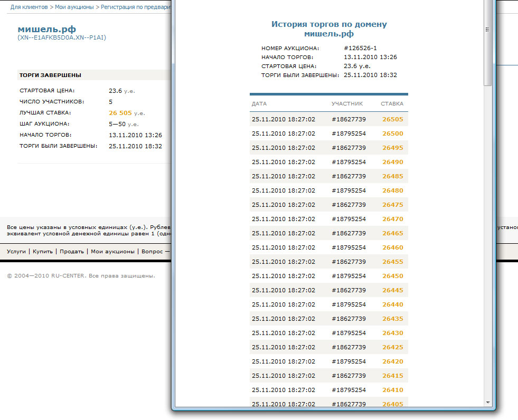The image size is (518, 420).
Task: Select the bid value 26490
Action: click(393, 162)
